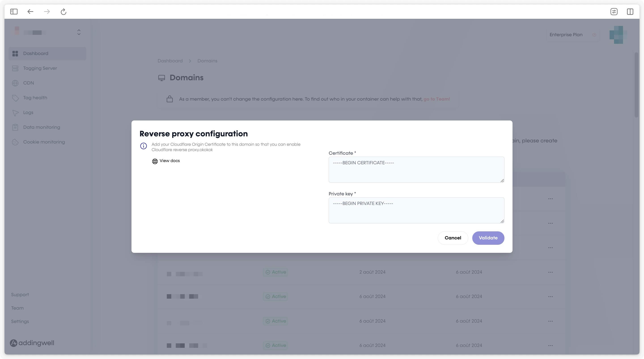Screen dimensions: 644x359
Task: Go forward with the browser arrow
Action: (x=47, y=11)
